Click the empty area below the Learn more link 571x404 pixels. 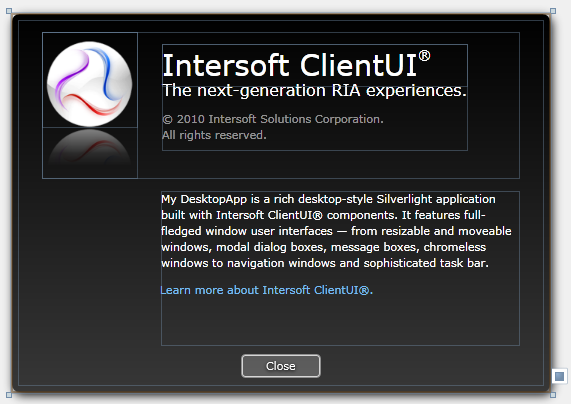tap(340, 321)
